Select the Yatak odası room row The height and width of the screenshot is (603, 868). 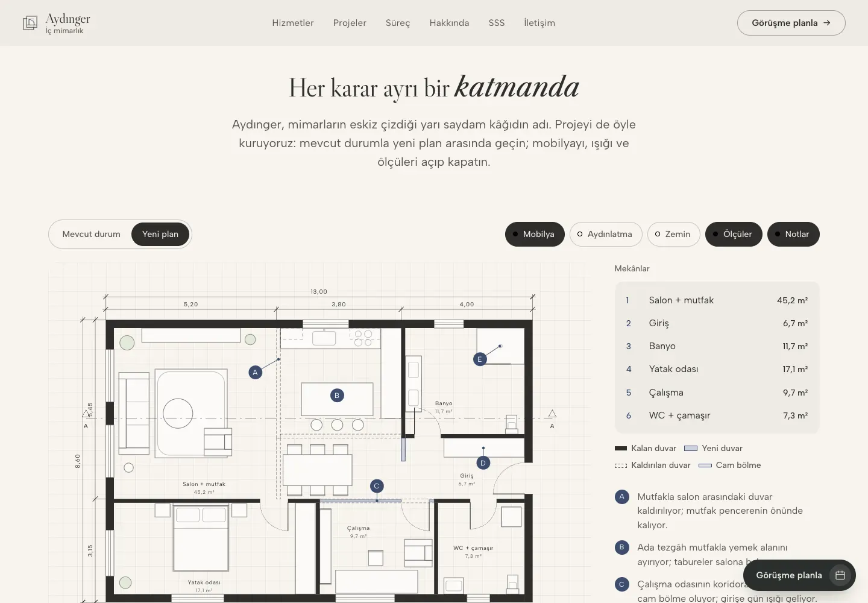[x=717, y=369]
